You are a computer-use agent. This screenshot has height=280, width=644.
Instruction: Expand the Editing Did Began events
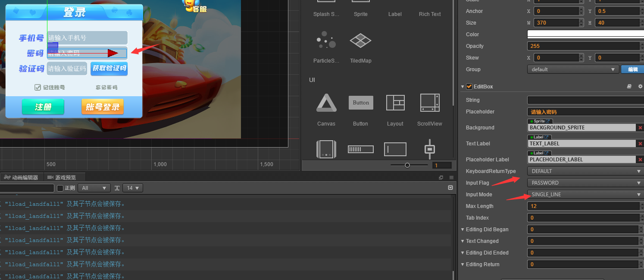pyautogui.click(x=463, y=230)
